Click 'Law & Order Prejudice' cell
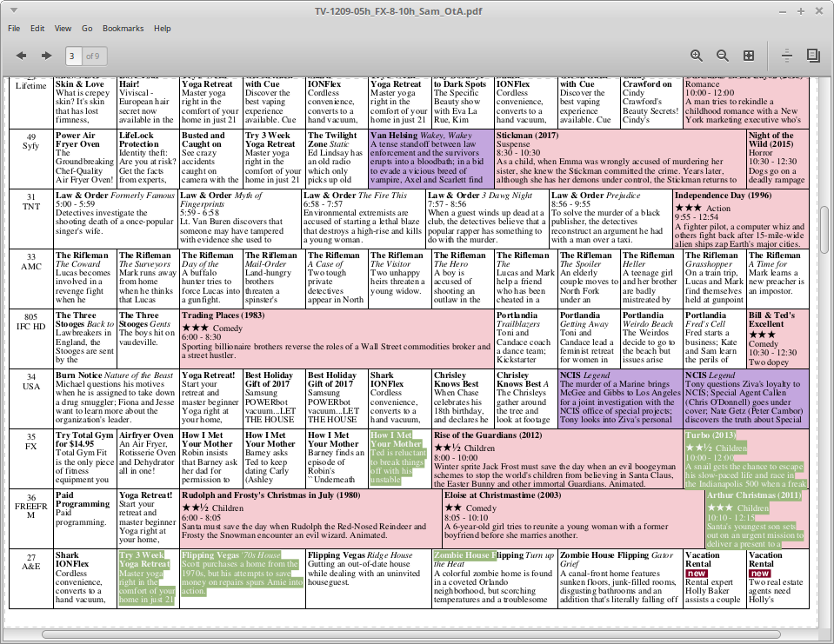 click(x=611, y=219)
